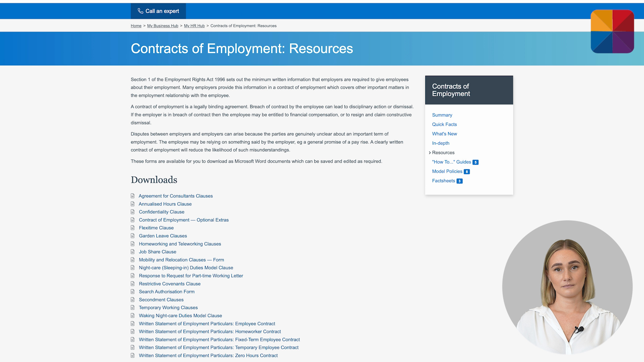Download the Garden Leave Clauses document

point(163,236)
